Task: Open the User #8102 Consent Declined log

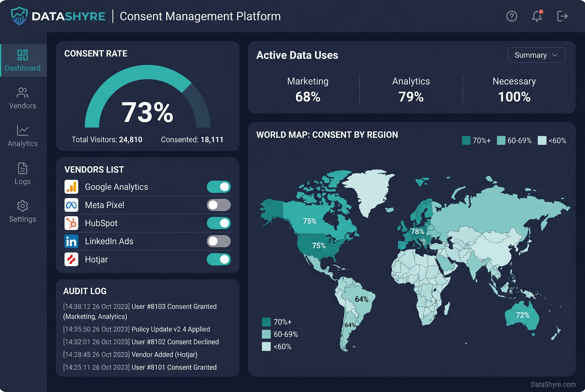Action: click(141, 342)
